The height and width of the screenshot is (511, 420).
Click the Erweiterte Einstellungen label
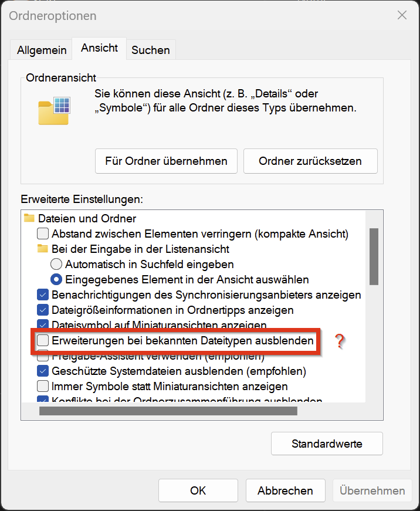tap(82, 199)
